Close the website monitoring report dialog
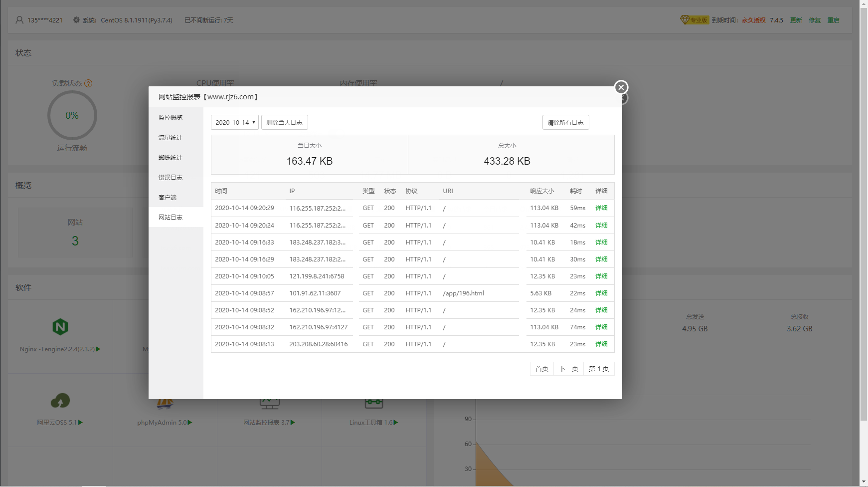Image resolution: width=868 pixels, height=487 pixels. (621, 87)
